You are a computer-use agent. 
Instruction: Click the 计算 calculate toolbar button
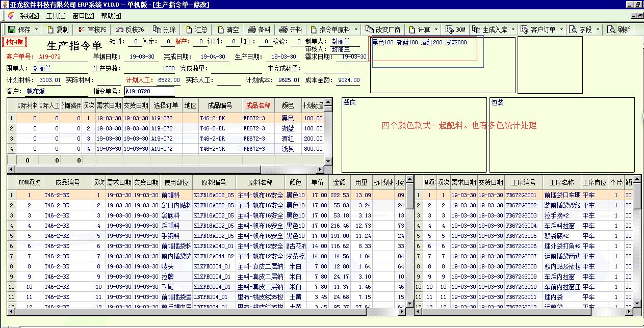pos(420,30)
